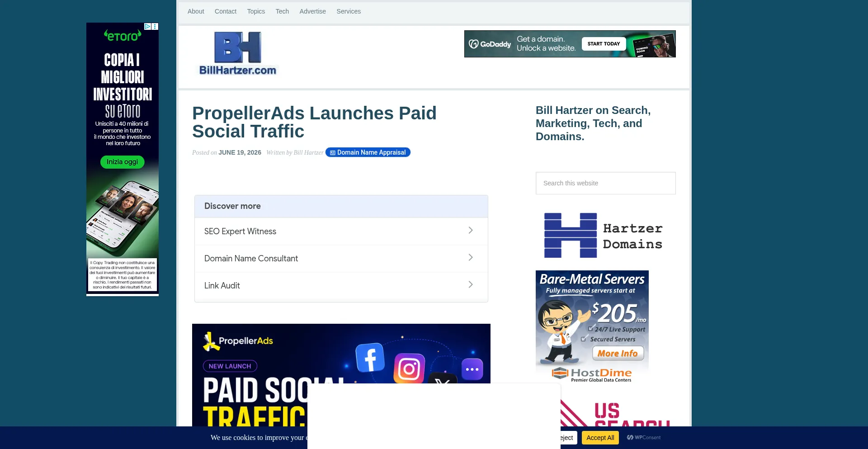
Task: Click the Discover more header
Action: pyautogui.click(x=341, y=206)
